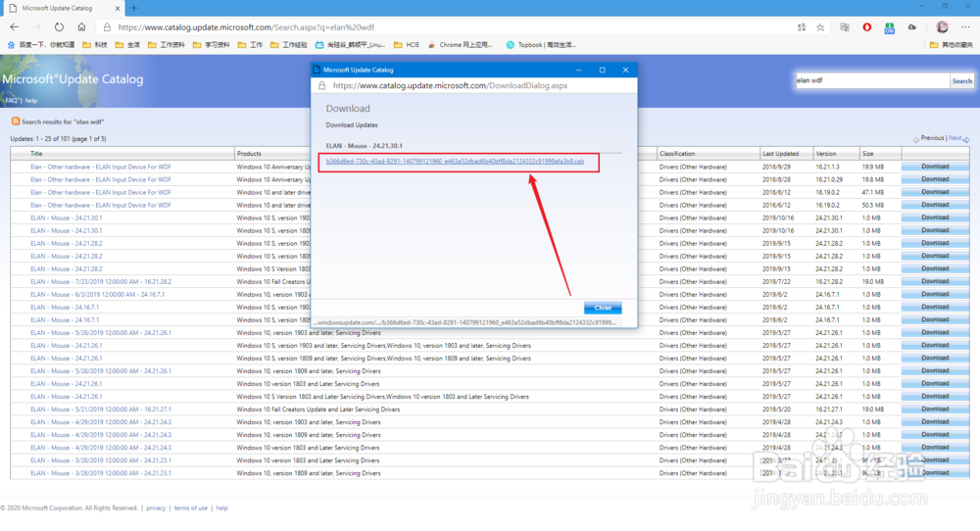This screenshot has width=980, height=531.
Task: Close the Microsoft Update Catalog browser tab
Action: 118,8
